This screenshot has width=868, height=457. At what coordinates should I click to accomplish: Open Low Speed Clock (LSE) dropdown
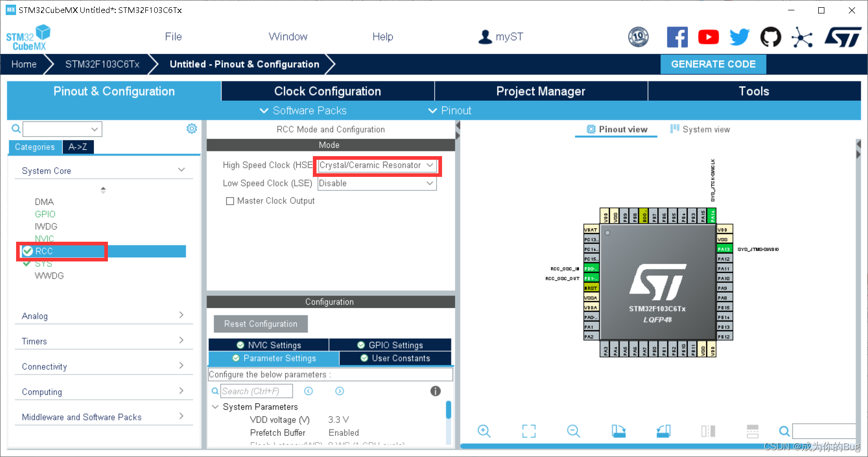pos(377,184)
